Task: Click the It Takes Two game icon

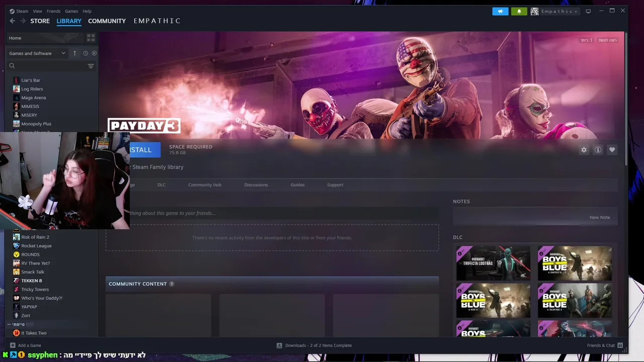Action: click(x=16, y=333)
